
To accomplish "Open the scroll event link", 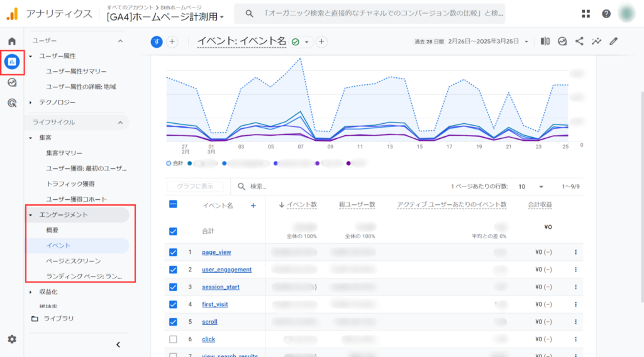I will [209, 322].
